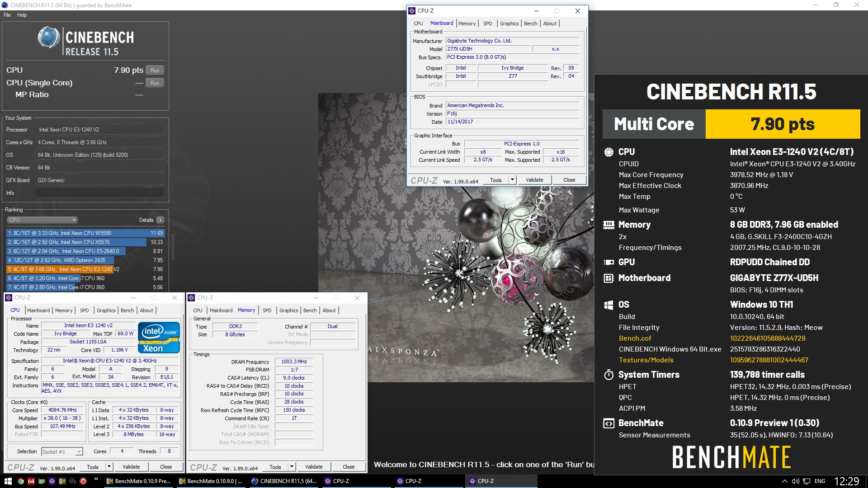
Task: Open Cinebench Help menu
Action: pos(22,15)
